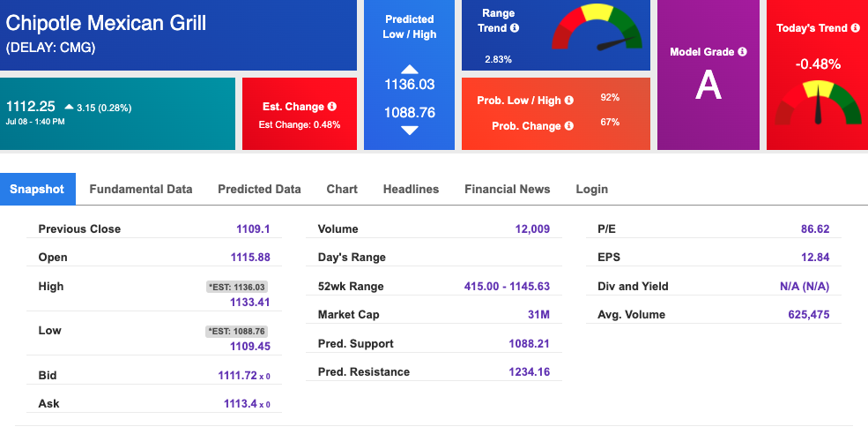868x434 pixels.
Task: Click the down arrow below predicted low 1088.76
Action: click(x=409, y=131)
